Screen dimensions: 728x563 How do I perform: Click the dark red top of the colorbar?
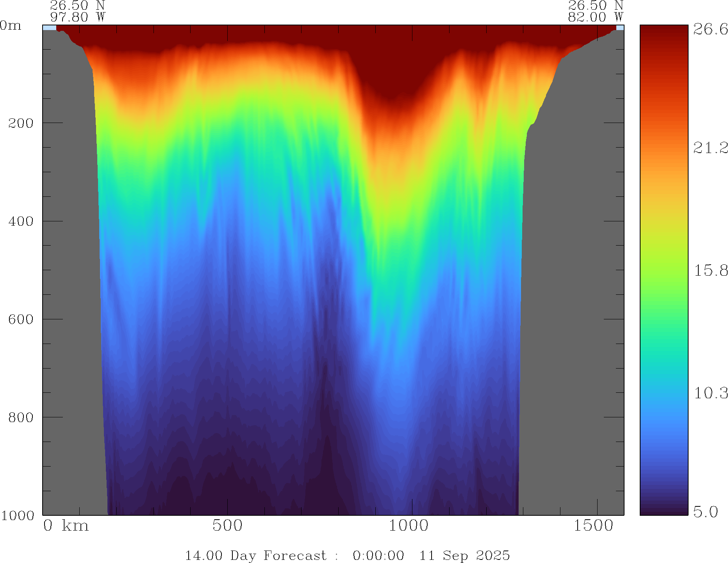point(664,31)
